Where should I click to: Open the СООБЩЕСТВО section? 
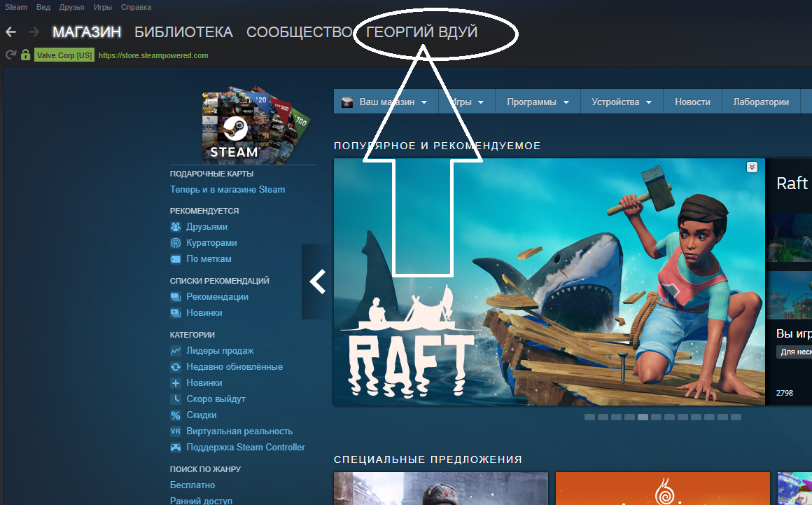[299, 32]
